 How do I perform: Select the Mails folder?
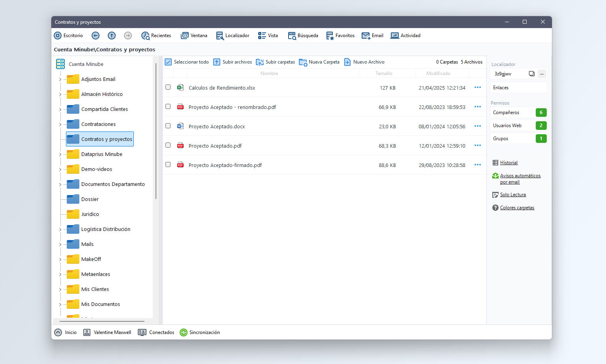coord(80,244)
